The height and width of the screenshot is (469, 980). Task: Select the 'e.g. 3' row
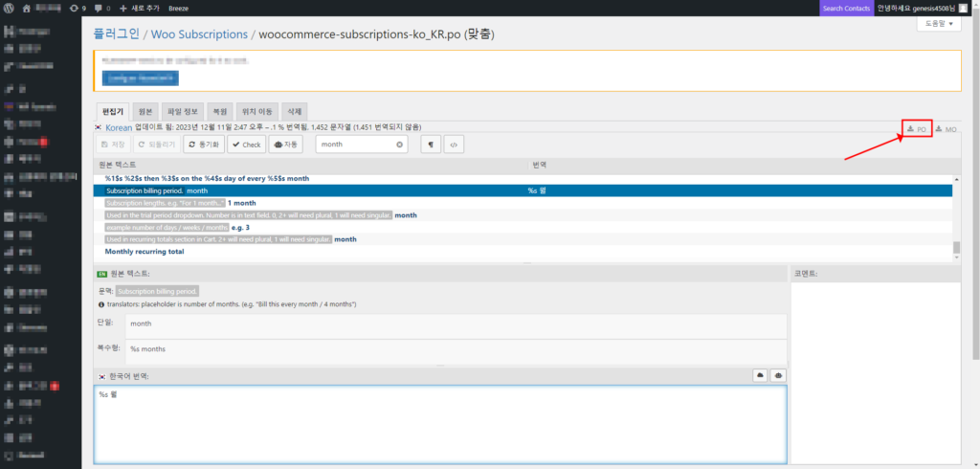click(523, 227)
